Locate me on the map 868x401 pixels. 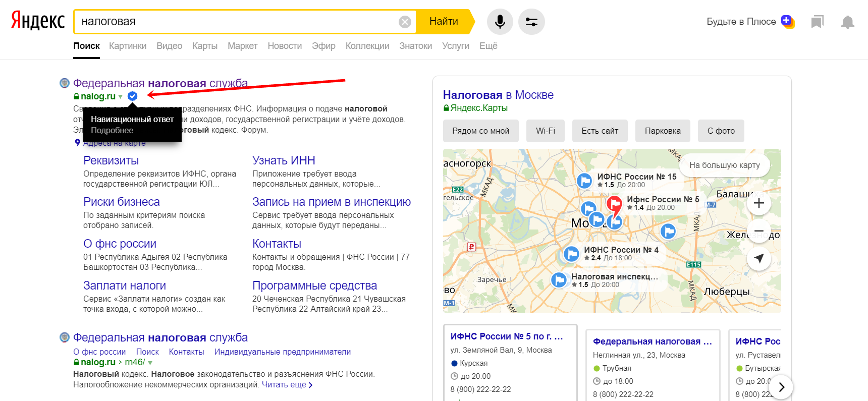click(x=758, y=259)
